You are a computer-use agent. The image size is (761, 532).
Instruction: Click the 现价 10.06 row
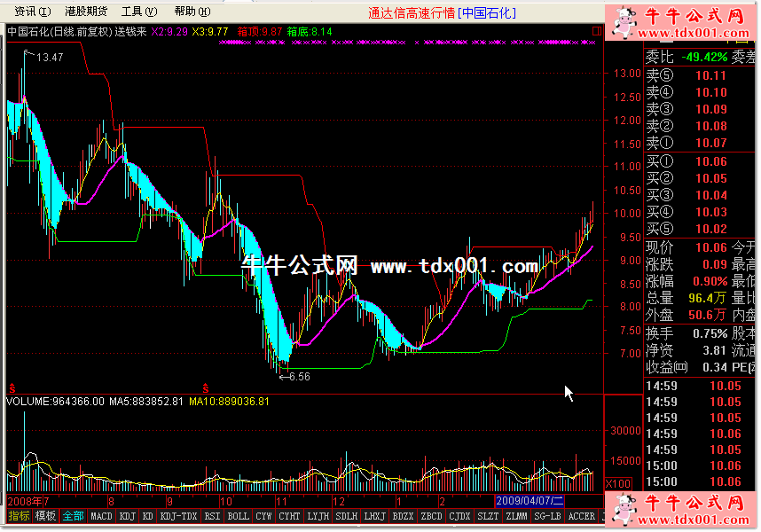coord(686,247)
